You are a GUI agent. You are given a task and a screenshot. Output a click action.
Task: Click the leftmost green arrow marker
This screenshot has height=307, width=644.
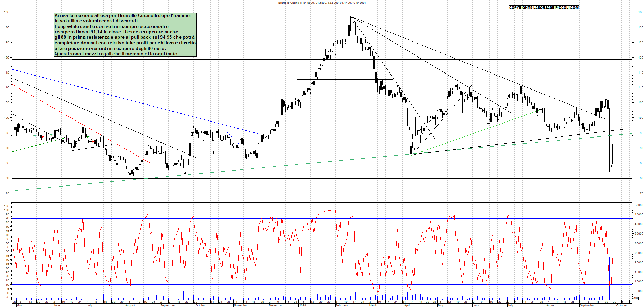tap(35, 136)
